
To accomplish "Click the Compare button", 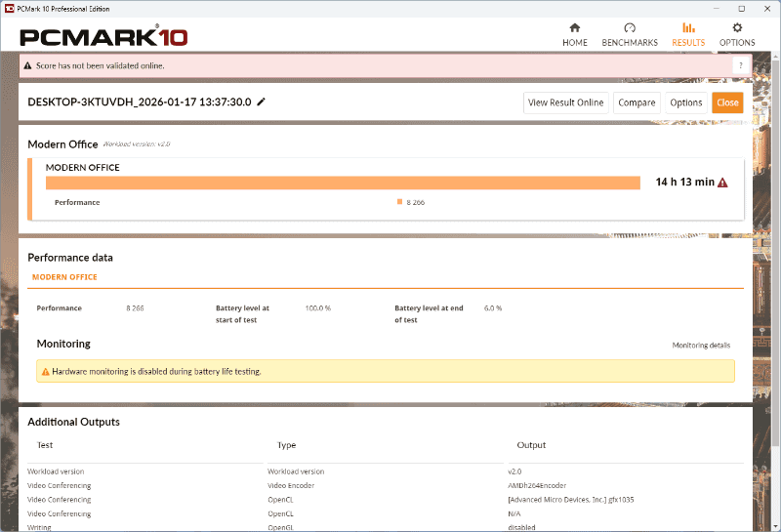I will point(637,102).
